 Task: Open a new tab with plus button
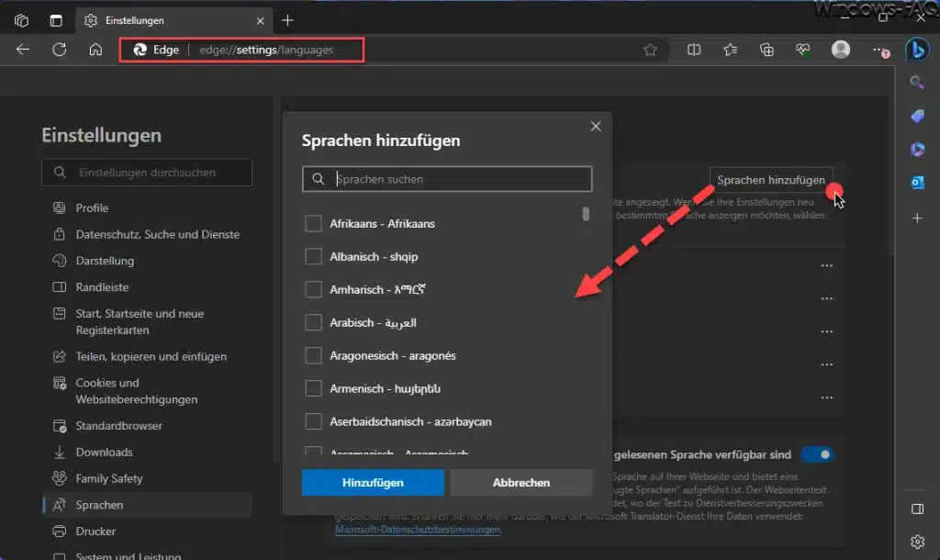click(287, 20)
